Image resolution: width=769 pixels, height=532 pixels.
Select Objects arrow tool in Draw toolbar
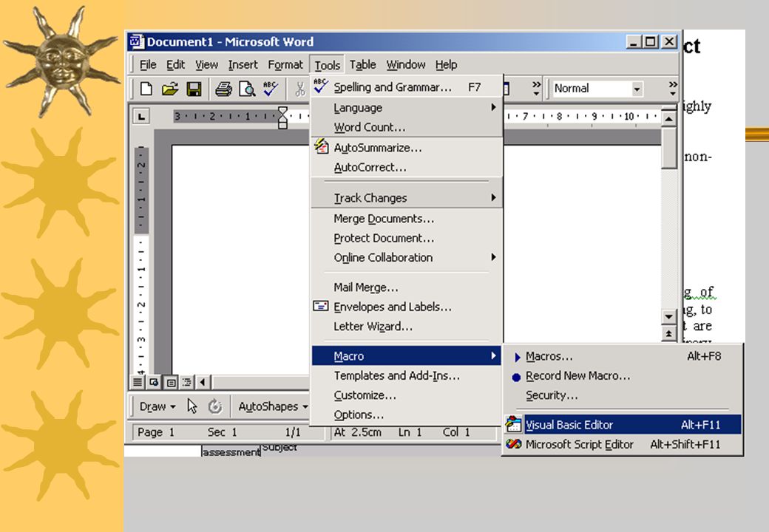pos(192,406)
